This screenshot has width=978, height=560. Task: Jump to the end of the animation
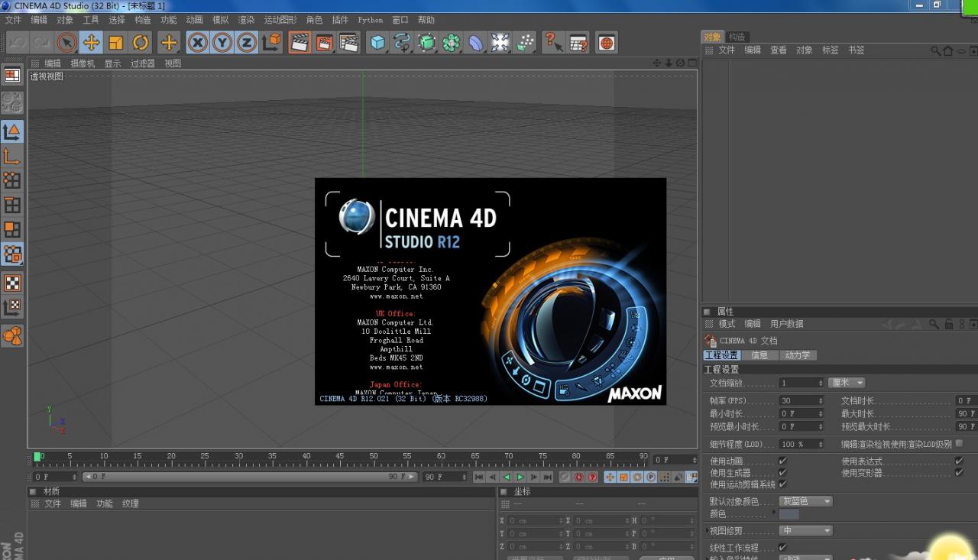pos(548,477)
